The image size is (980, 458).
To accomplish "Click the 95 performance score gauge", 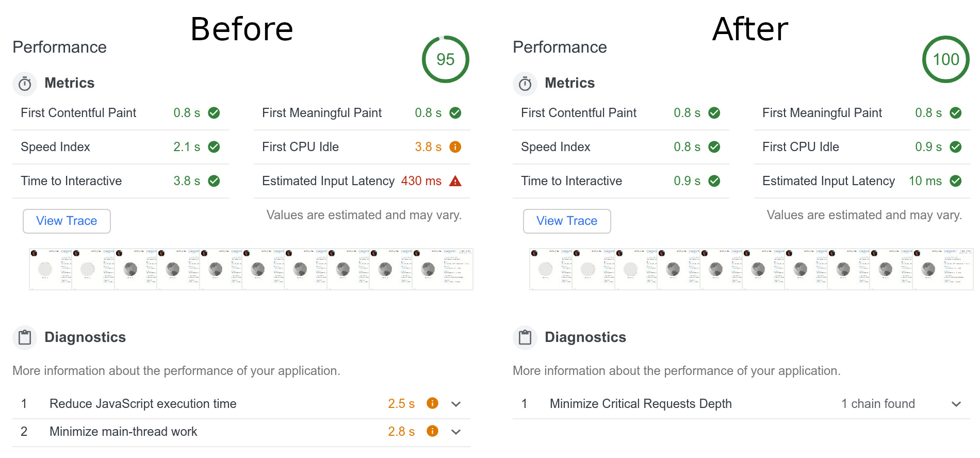I will pyautogui.click(x=445, y=59).
